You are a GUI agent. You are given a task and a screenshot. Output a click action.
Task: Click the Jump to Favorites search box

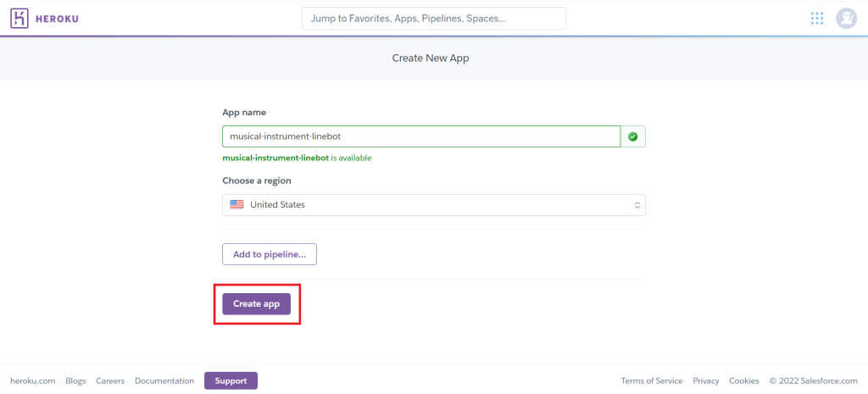433,19
